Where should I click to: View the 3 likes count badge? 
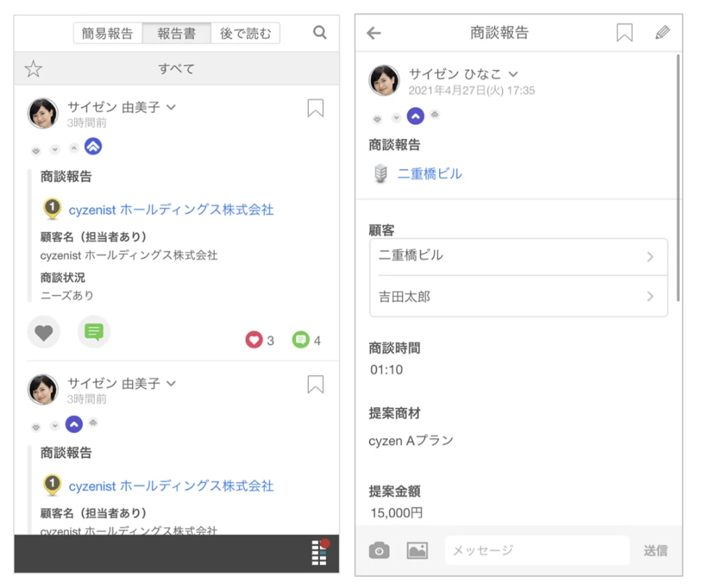pyautogui.click(x=259, y=340)
